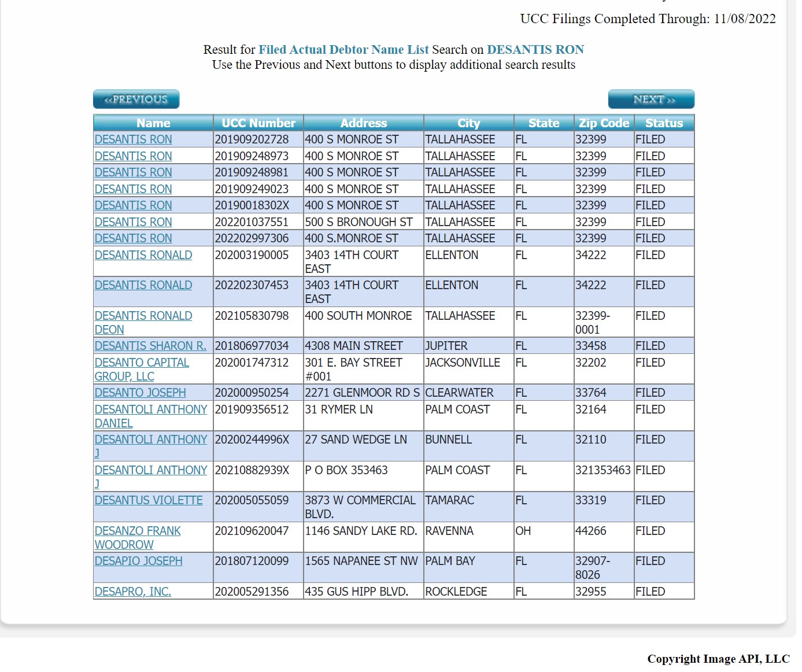Image resolution: width=802 pixels, height=672 pixels.
Task: Select city JUPITER cell
Action: coord(469,346)
